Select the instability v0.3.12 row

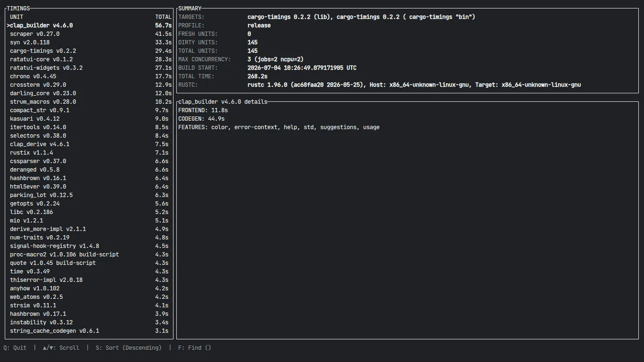[89, 322]
